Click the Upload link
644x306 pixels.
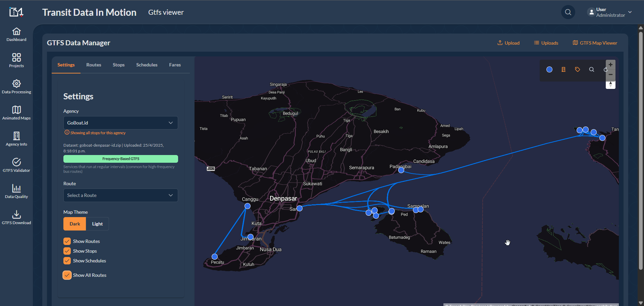(508, 43)
